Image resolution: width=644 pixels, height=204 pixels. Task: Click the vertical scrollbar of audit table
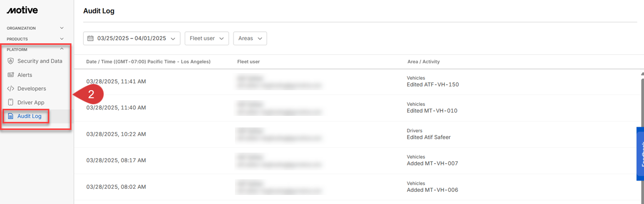[641, 101]
